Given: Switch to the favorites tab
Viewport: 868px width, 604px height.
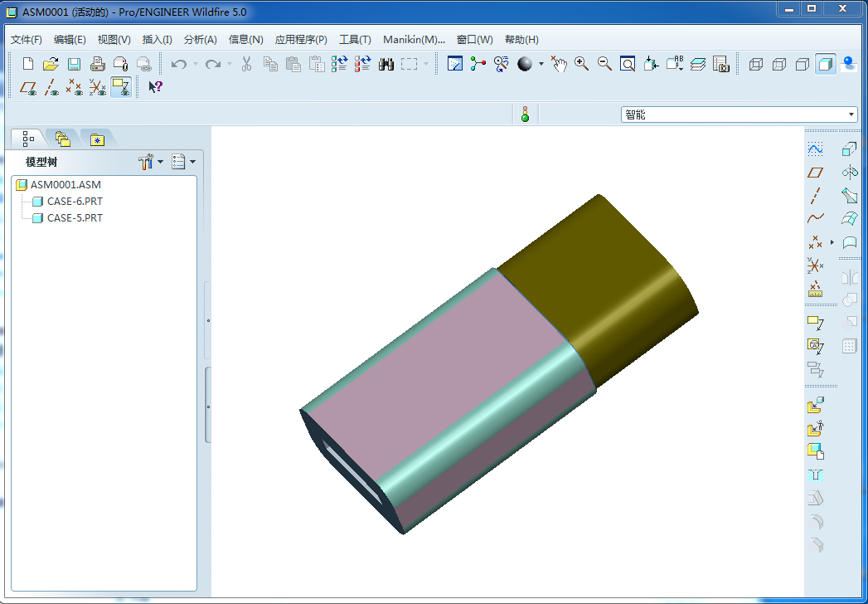Looking at the screenshot, I should click(97, 139).
